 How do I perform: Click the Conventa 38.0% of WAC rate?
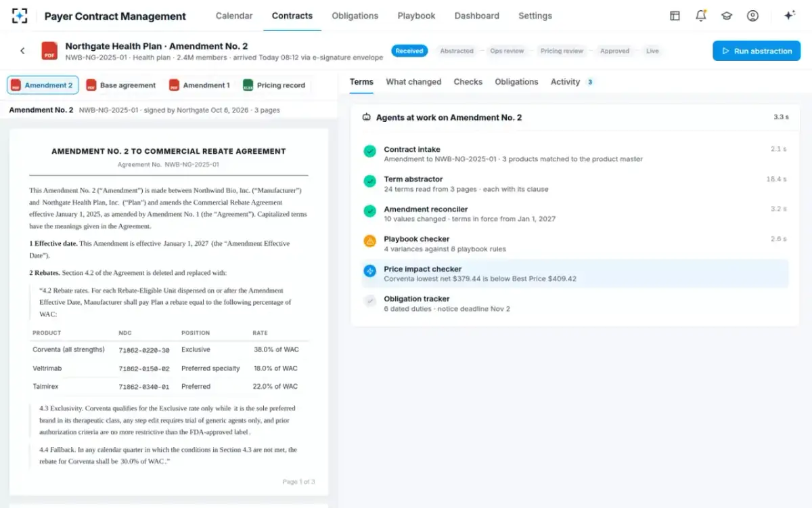276,350
